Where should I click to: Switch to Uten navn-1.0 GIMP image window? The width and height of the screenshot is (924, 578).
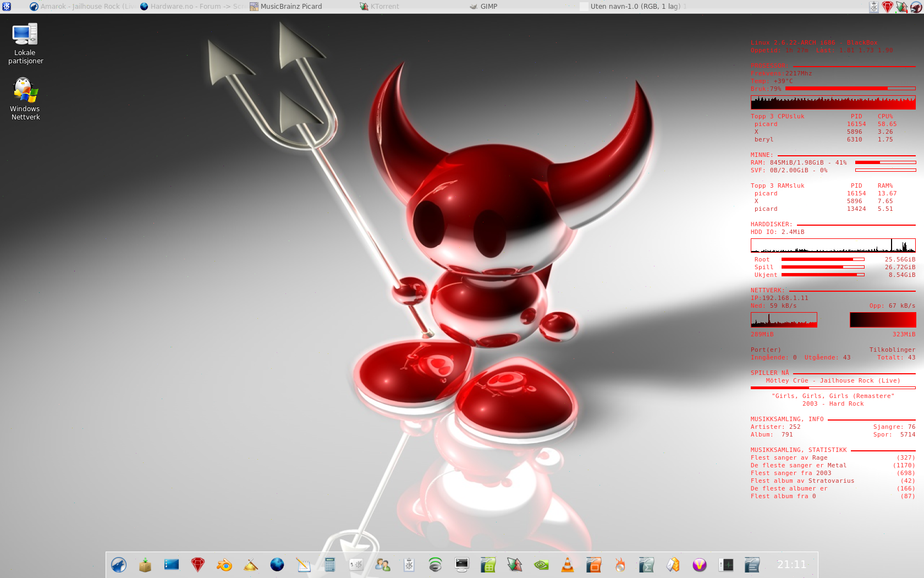click(632, 7)
